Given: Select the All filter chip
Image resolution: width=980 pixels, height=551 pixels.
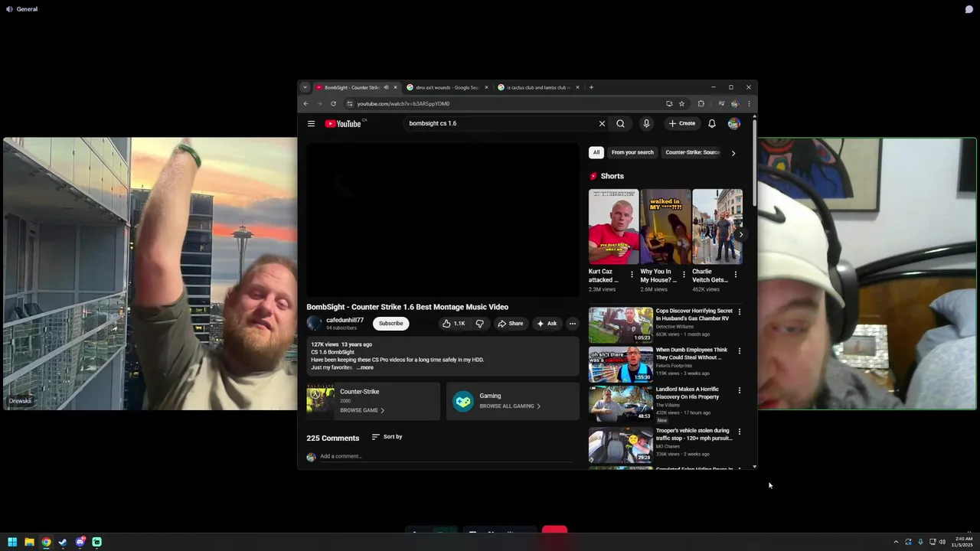Looking at the screenshot, I should click(x=596, y=152).
